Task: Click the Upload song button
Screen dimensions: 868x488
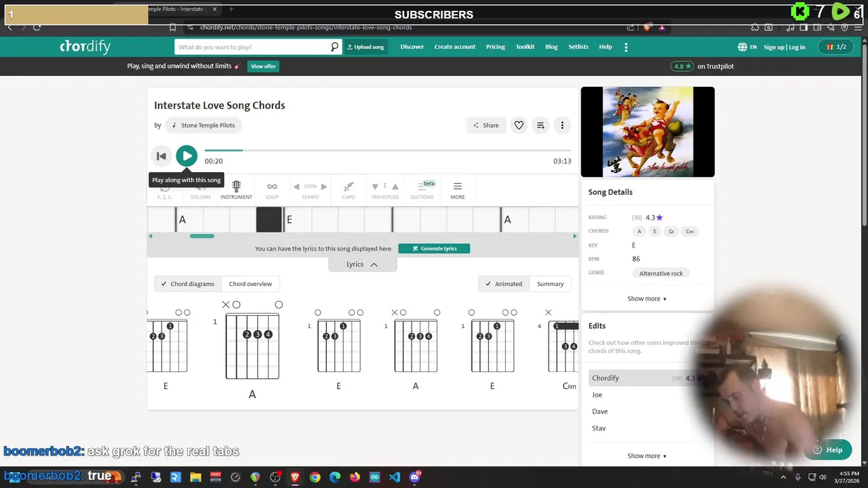Action: click(366, 47)
